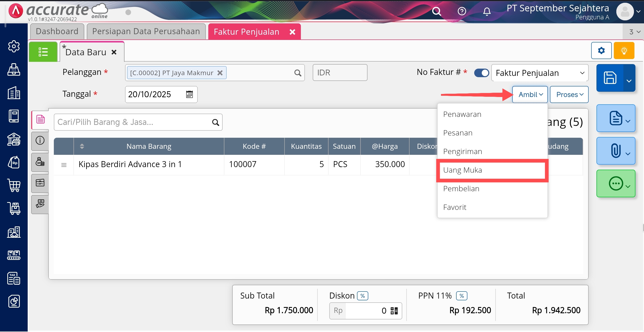This screenshot has height=332, width=644.
Task: Open the calendar picker for Tanggal
Action: (x=189, y=94)
